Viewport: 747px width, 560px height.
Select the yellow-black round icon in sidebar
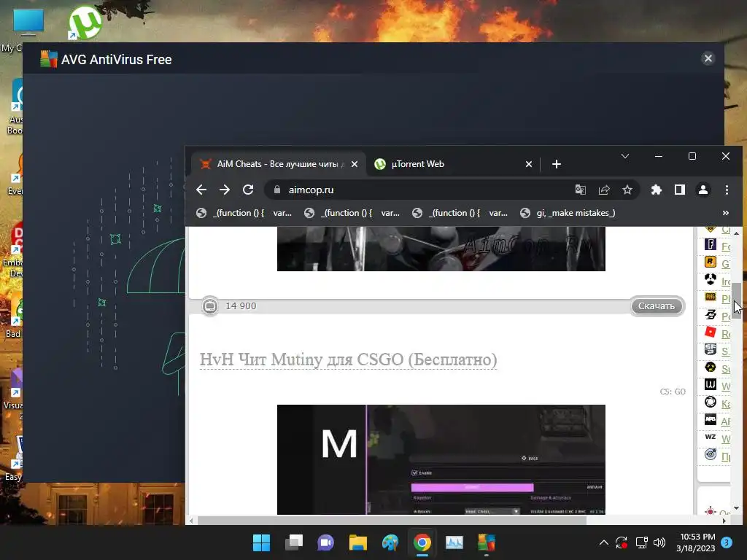click(x=711, y=367)
